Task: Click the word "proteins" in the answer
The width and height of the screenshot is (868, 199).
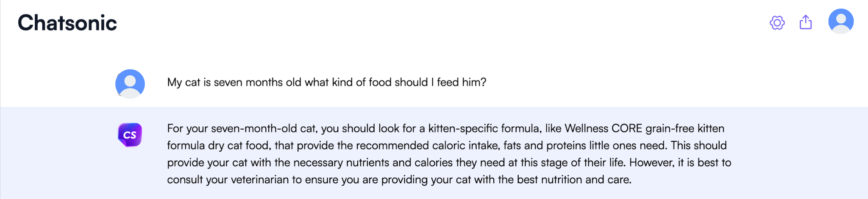Action: point(565,146)
